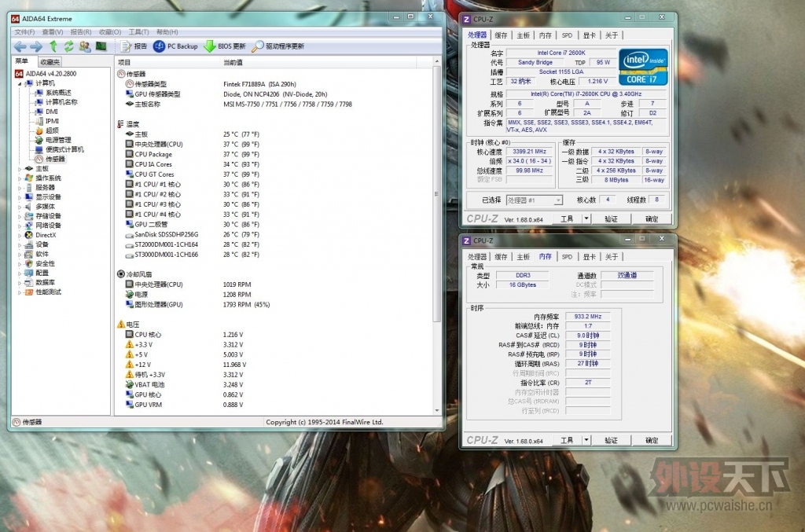Image resolution: width=805 pixels, height=532 pixels.
Task: Open the IPMI tree node
Action: coord(46,121)
